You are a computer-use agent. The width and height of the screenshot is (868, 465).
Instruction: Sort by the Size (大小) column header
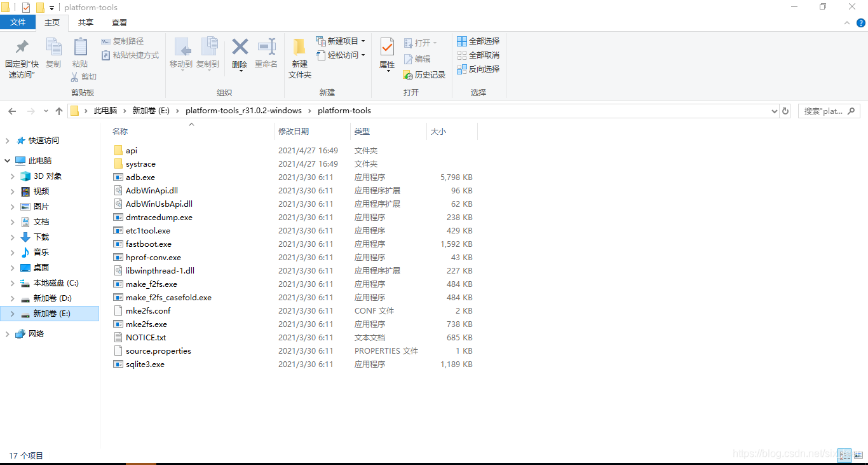(x=438, y=132)
